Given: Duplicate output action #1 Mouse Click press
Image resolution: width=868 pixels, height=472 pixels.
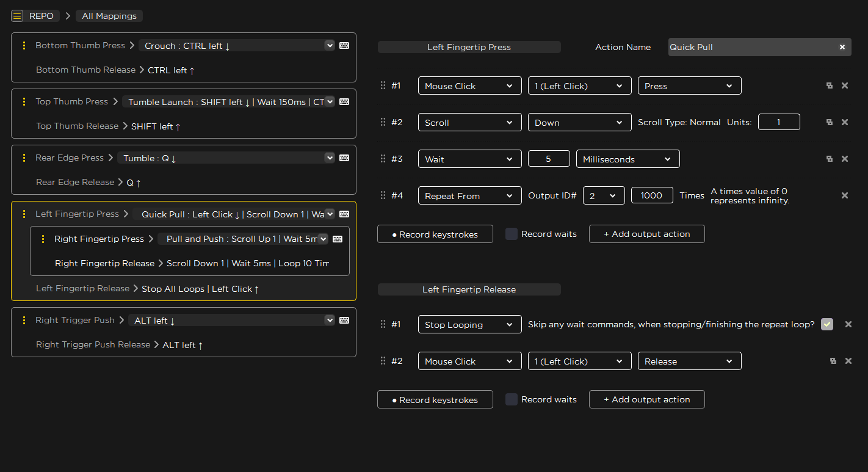Looking at the screenshot, I should point(830,86).
